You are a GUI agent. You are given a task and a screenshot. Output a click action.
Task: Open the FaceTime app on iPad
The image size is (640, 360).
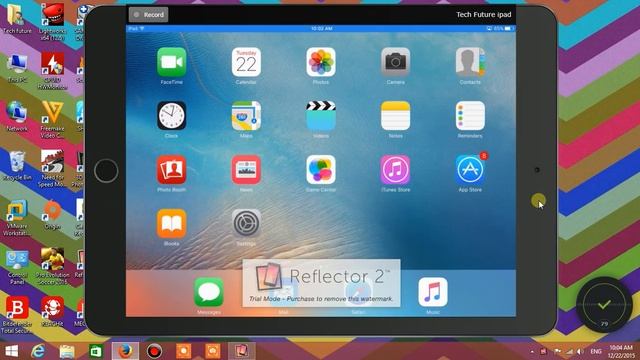171,62
